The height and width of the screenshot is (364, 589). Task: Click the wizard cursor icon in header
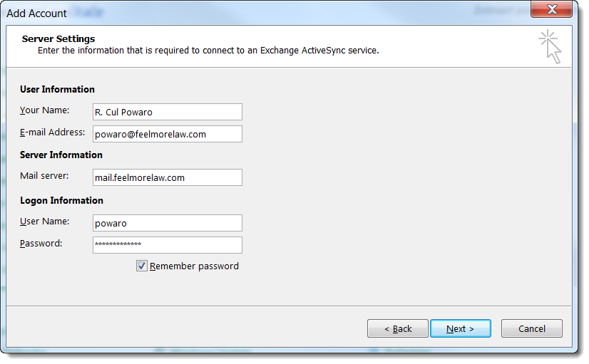tap(550, 47)
